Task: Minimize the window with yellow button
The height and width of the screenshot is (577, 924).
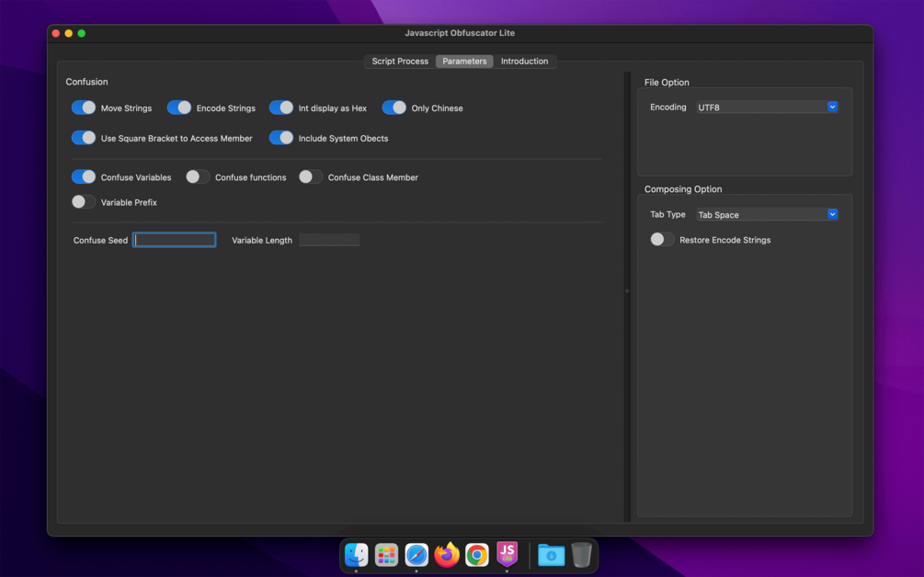Action: tap(69, 34)
